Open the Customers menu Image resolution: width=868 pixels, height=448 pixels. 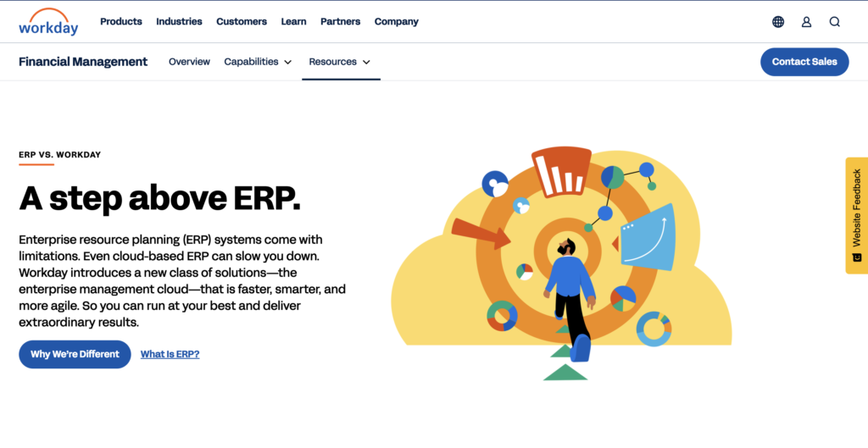pyautogui.click(x=242, y=21)
